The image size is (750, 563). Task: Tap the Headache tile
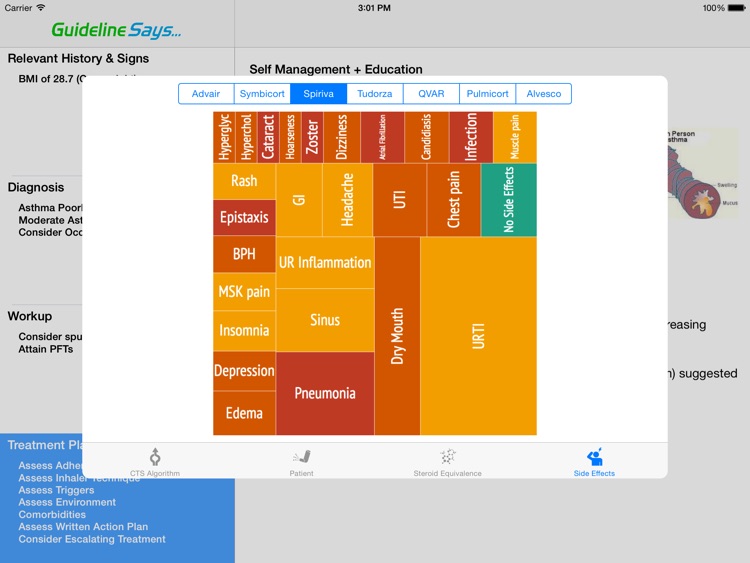(x=348, y=200)
